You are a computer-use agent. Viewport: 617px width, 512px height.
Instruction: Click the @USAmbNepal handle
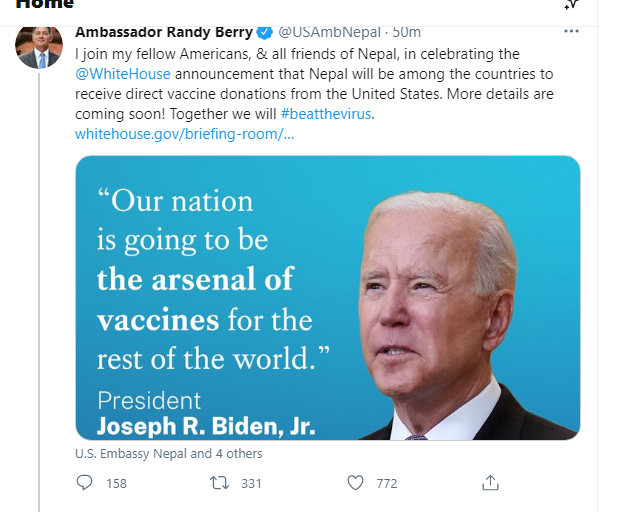[x=326, y=31]
